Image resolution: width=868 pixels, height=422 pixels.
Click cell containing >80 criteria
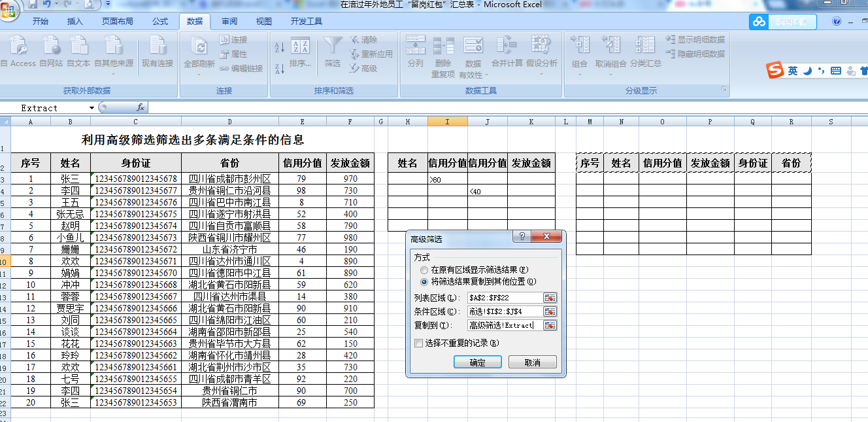tap(448, 179)
